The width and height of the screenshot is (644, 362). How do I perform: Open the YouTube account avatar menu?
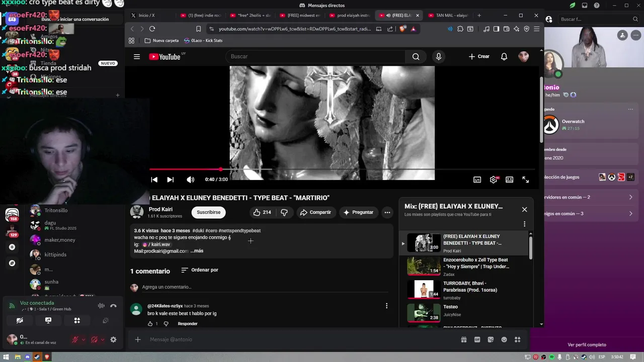[523, 56]
